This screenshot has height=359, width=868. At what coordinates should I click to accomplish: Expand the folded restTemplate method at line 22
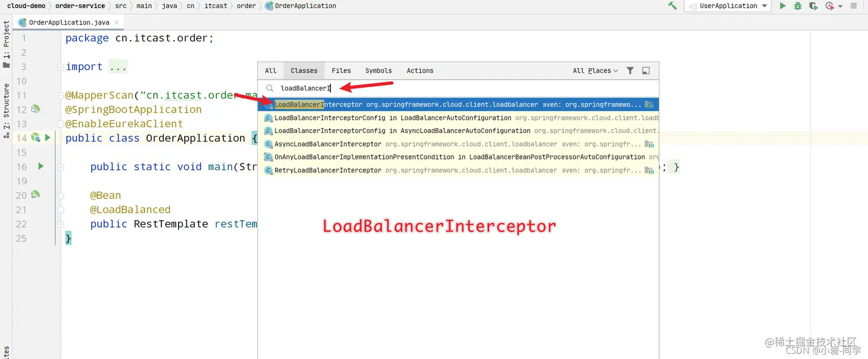[60, 224]
